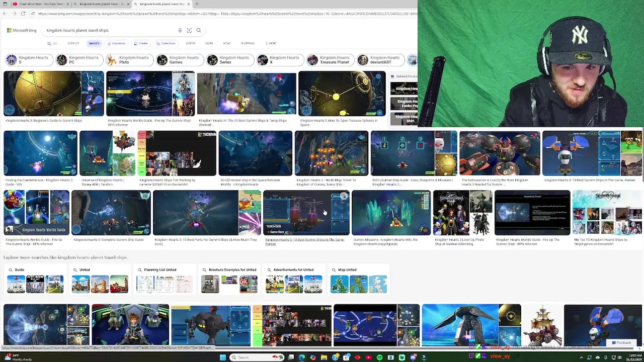Viewport: 644px width, 362px height.
Task: Open the Inspiration filter
Action: (117, 43)
